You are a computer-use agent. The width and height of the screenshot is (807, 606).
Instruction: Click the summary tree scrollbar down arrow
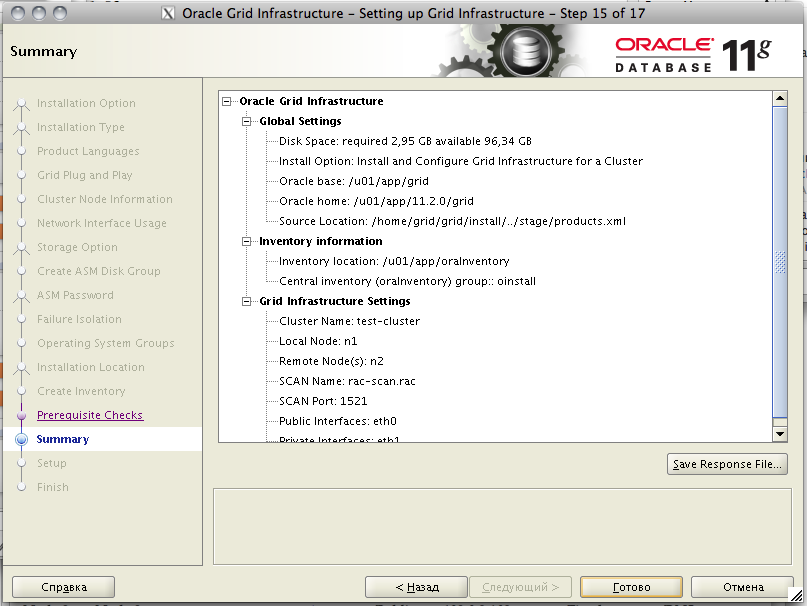780,434
